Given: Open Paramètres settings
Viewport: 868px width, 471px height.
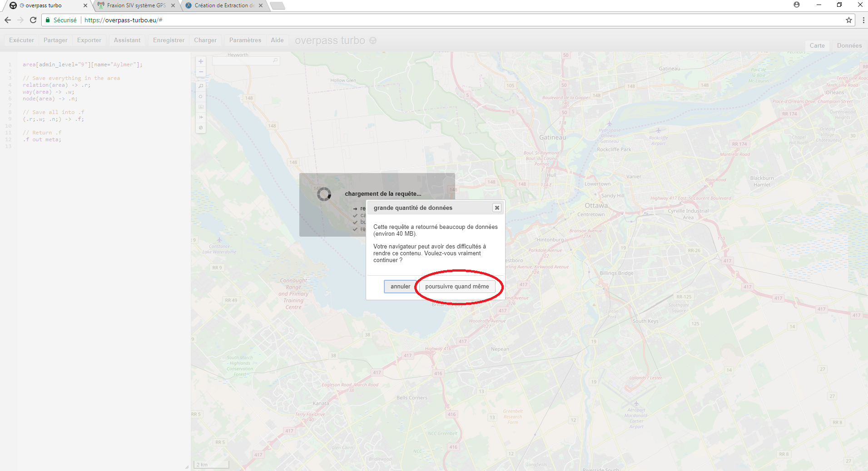Looking at the screenshot, I should pos(245,40).
